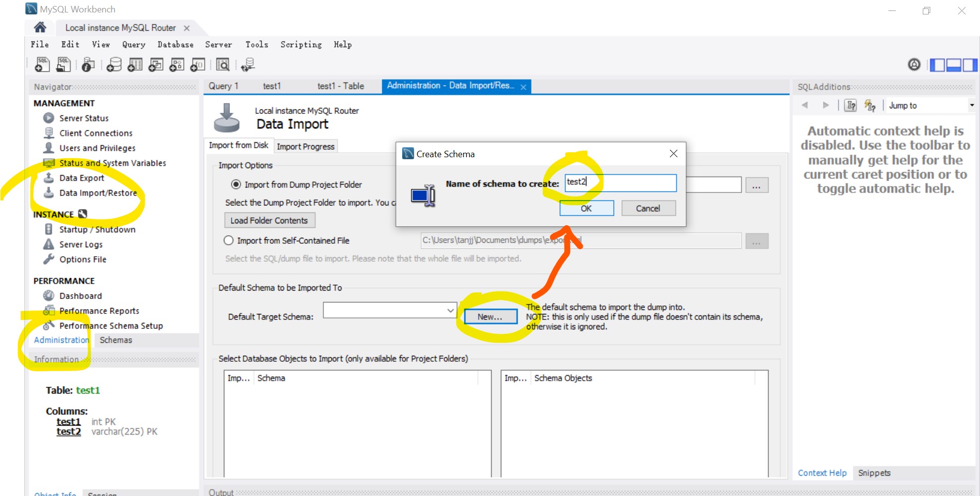The image size is (980, 496).
Task: Open the Query menu
Action: tap(134, 44)
